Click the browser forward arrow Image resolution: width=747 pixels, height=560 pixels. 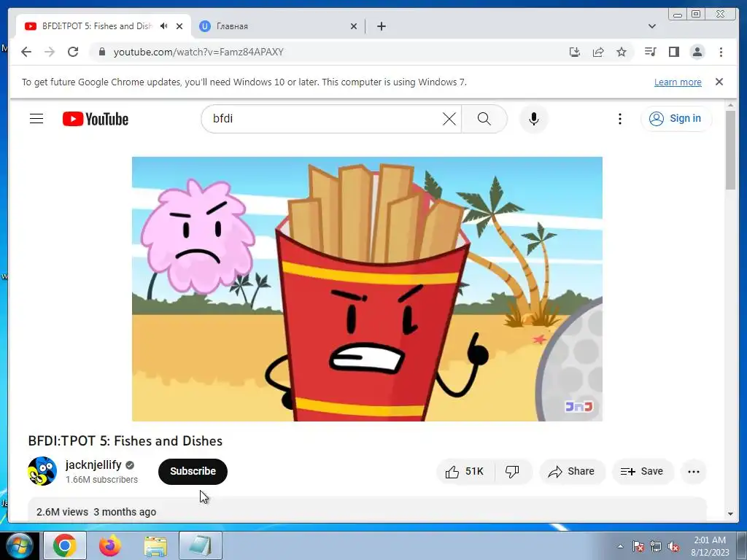pos(50,52)
